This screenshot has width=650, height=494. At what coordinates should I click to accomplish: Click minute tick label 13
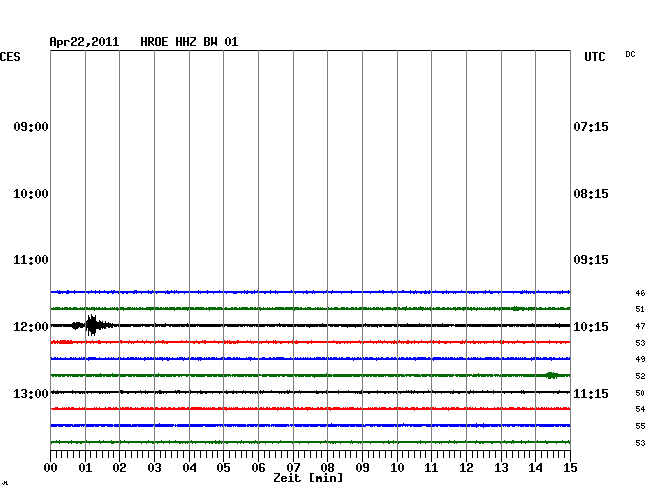501,468
